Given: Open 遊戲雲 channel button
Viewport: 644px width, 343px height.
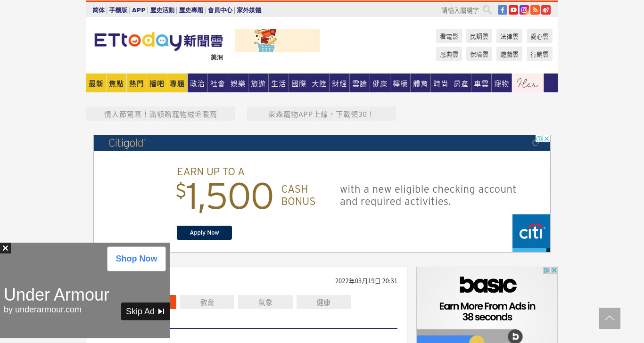Looking at the screenshot, I should click(509, 54).
